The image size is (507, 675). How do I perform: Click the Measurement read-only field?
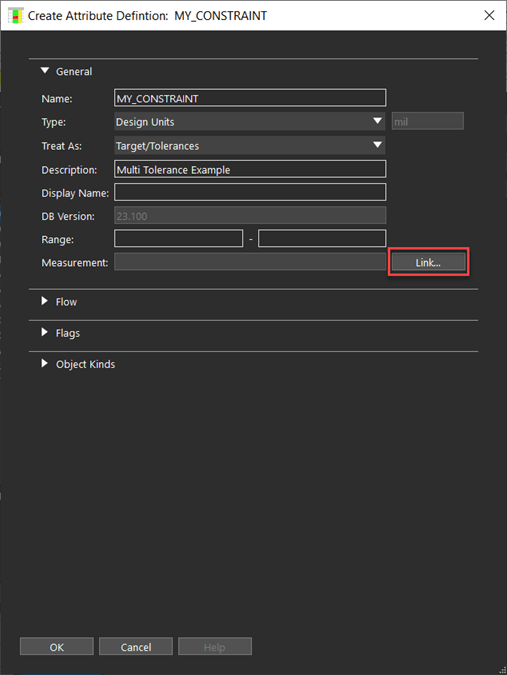point(250,262)
